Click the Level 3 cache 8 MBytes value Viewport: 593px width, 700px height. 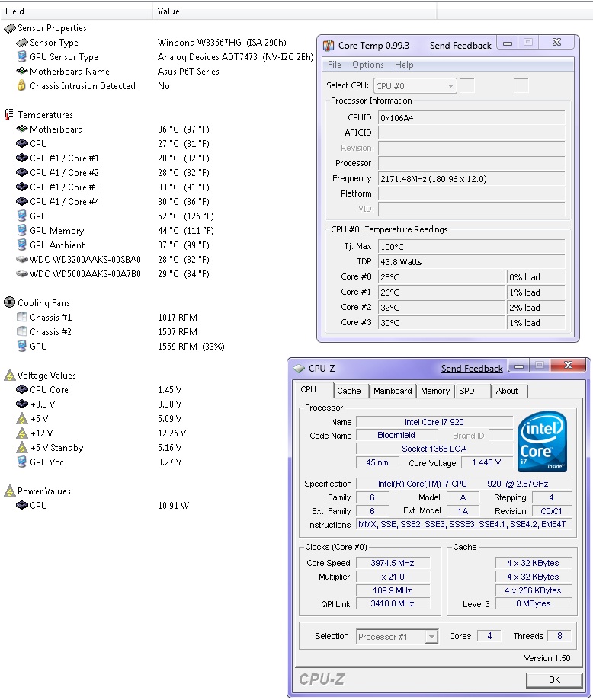pos(534,603)
